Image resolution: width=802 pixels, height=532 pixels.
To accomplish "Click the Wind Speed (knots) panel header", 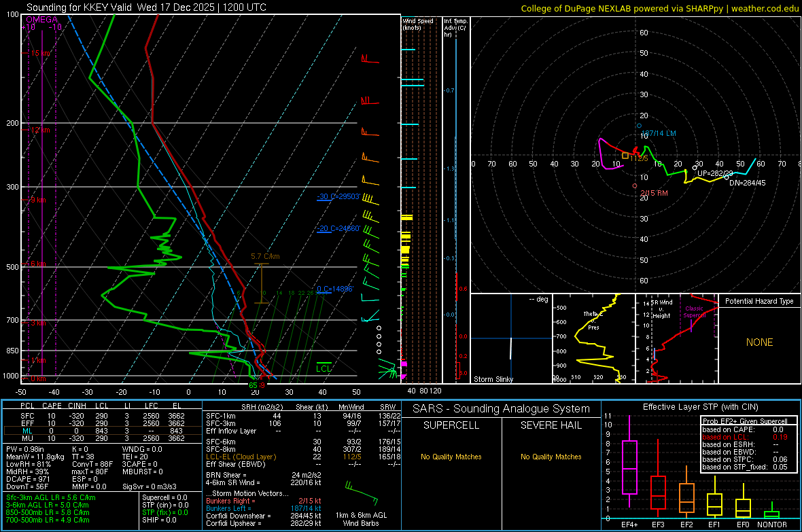I will click(x=418, y=24).
